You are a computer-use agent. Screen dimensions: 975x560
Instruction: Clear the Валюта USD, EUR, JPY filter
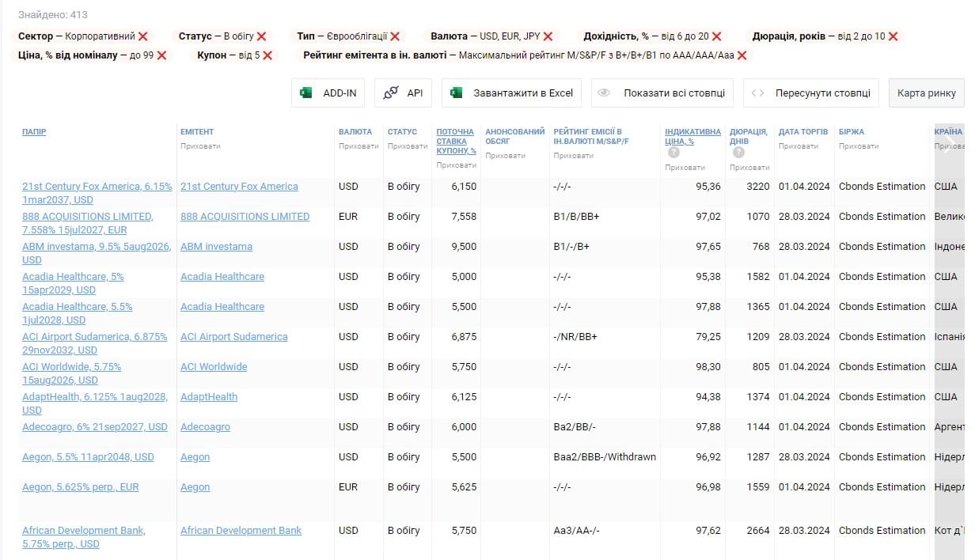point(548,36)
